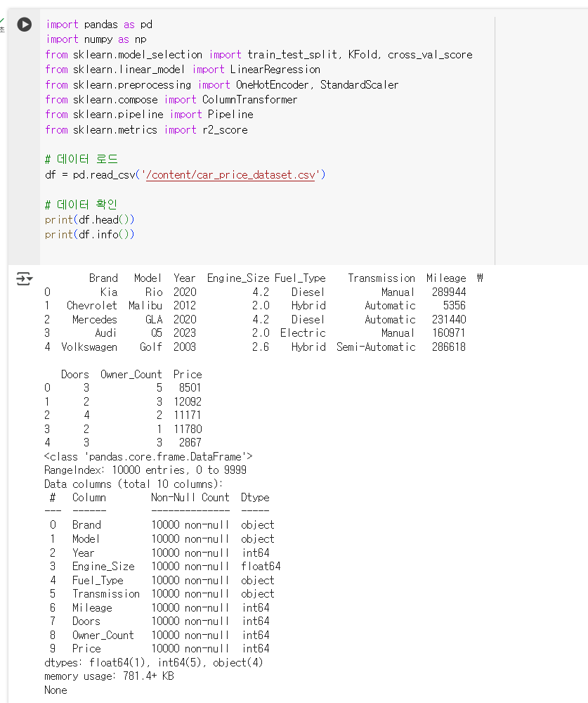Click the print(df.info()) line
Image resolution: width=588 pixels, height=703 pixels.
tap(90, 235)
